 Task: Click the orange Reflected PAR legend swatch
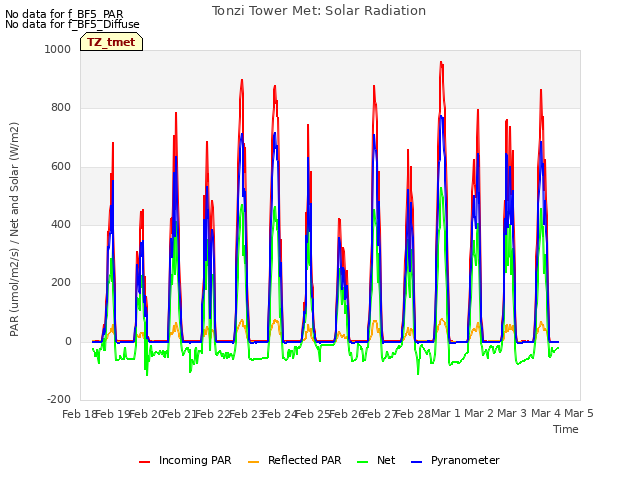[x=253, y=462]
